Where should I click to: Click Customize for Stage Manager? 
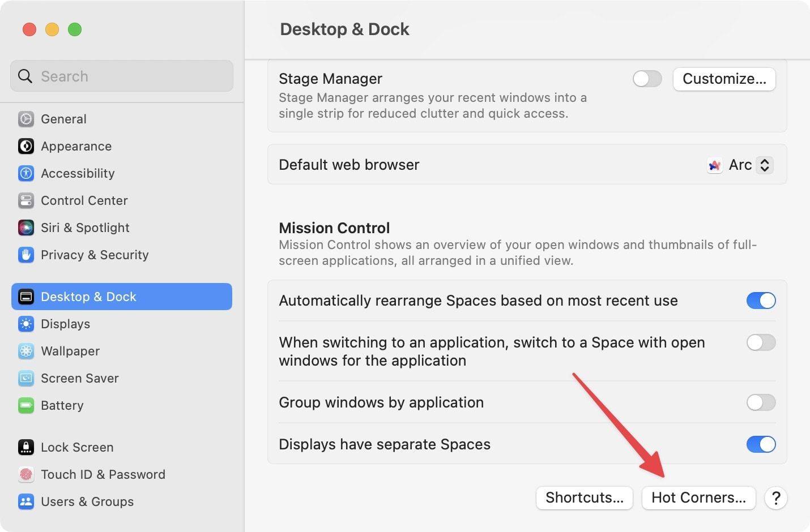724,79
